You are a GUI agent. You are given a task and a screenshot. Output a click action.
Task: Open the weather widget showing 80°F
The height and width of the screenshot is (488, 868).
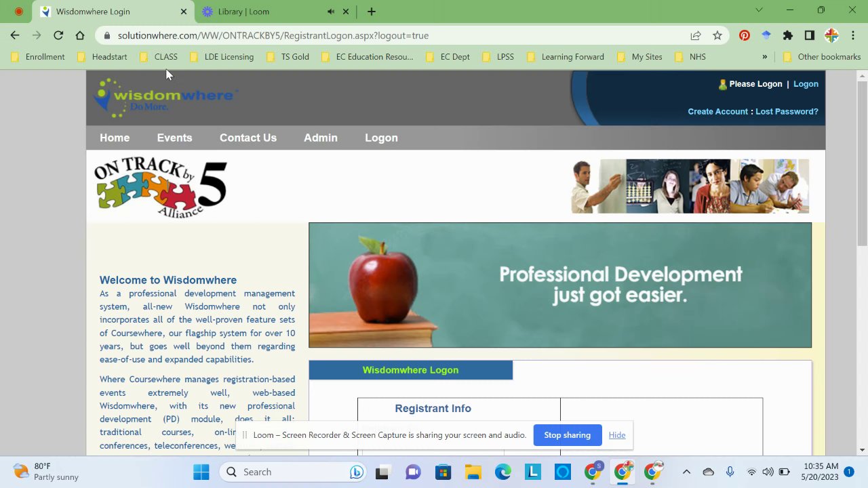coord(47,472)
